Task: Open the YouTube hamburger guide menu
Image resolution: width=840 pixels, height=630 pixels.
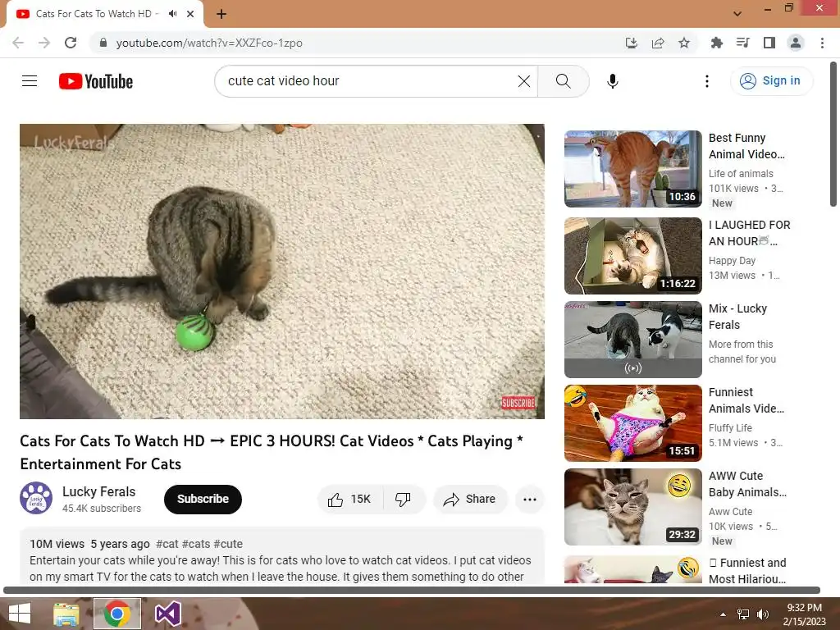Action: coord(30,81)
